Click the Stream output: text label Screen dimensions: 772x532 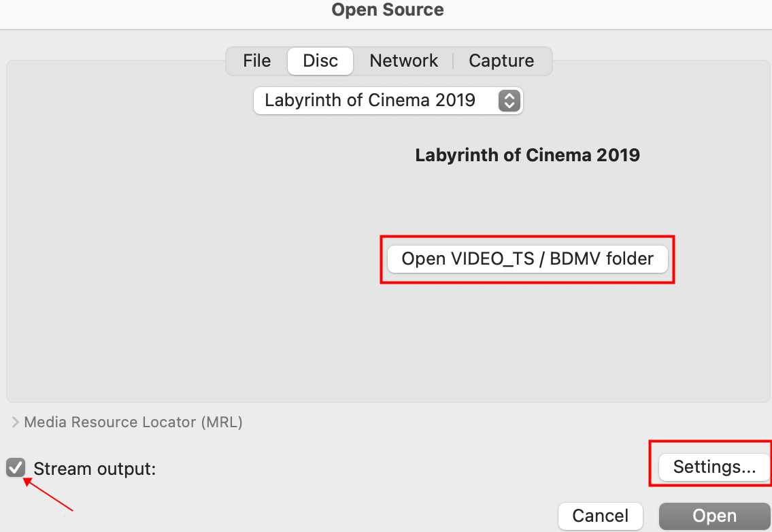tap(95, 469)
